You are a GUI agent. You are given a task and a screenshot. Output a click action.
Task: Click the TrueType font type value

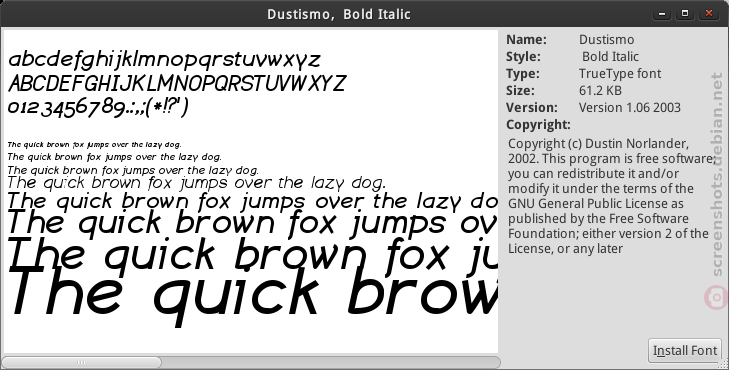(620, 73)
